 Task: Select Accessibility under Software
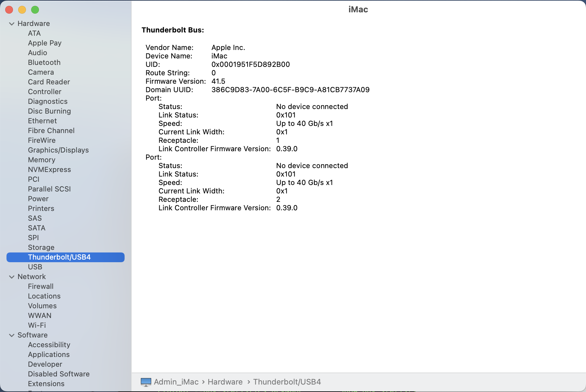pos(49,345)
